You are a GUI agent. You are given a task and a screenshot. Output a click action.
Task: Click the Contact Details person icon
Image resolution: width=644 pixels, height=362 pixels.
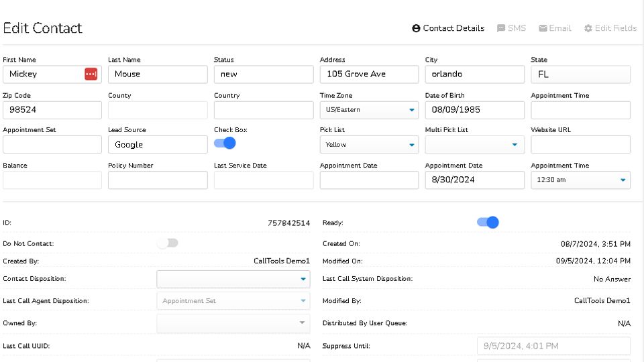pyautogui.click(x=416, y=28)
